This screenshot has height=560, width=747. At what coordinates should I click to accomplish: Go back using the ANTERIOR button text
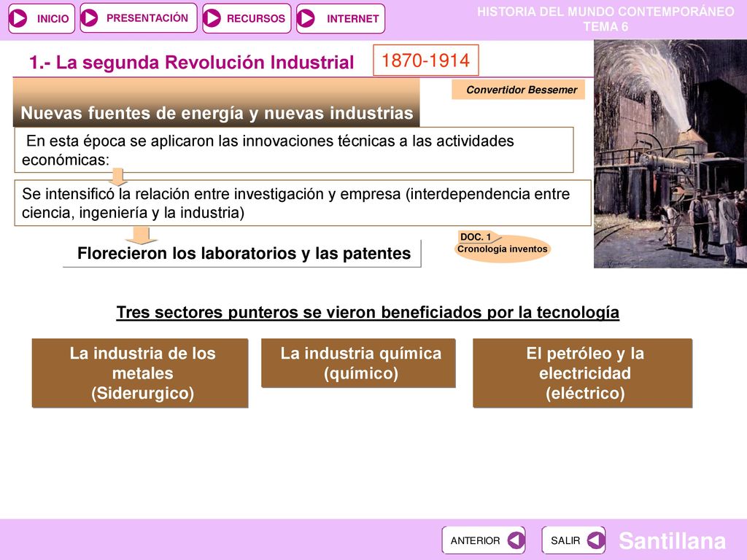point(475,540)
